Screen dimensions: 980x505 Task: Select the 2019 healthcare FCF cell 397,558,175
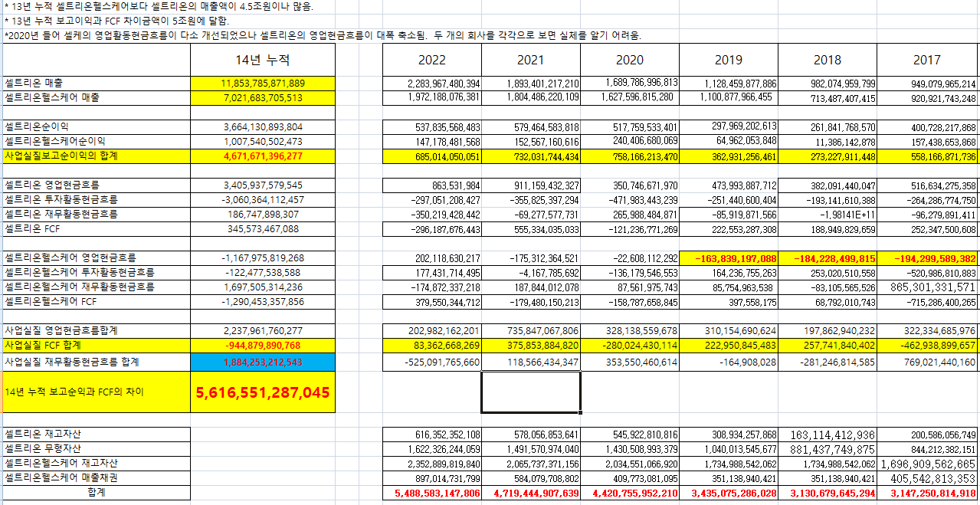729,301
